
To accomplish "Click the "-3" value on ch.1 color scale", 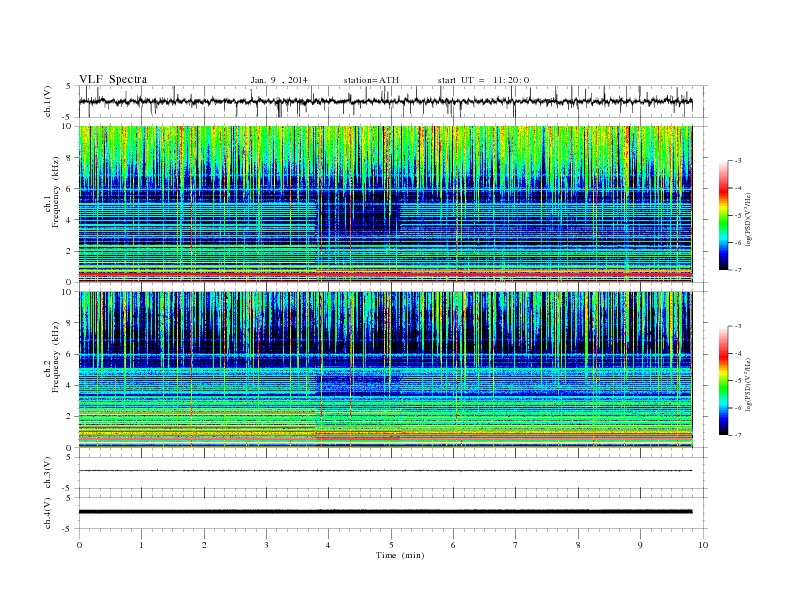I will [738, 161].
